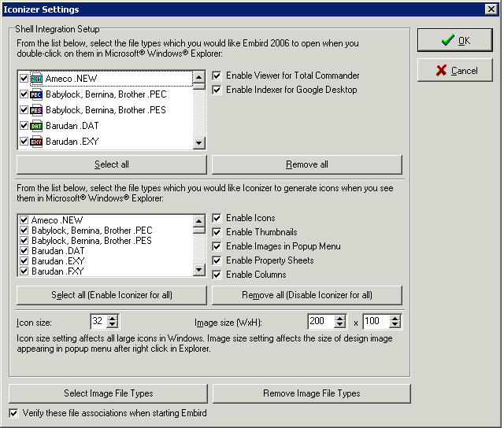Click the purple PES file type icon

pyautogui.click(x=36, y=110)
